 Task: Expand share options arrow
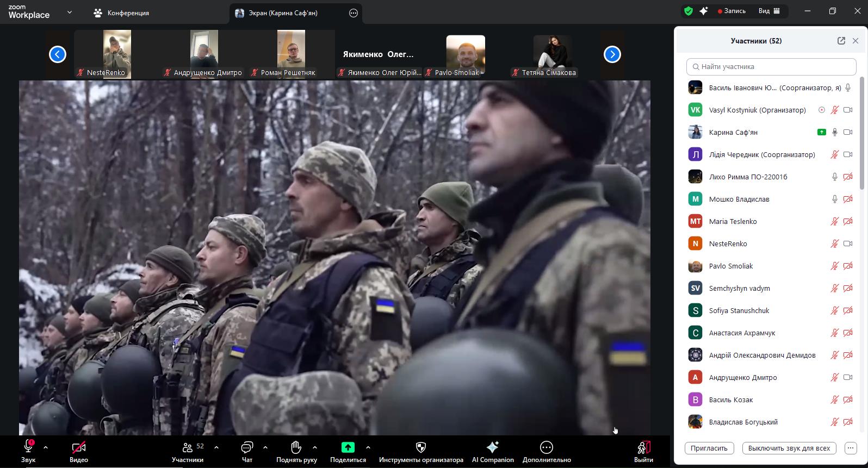click(x=368, y=447)
